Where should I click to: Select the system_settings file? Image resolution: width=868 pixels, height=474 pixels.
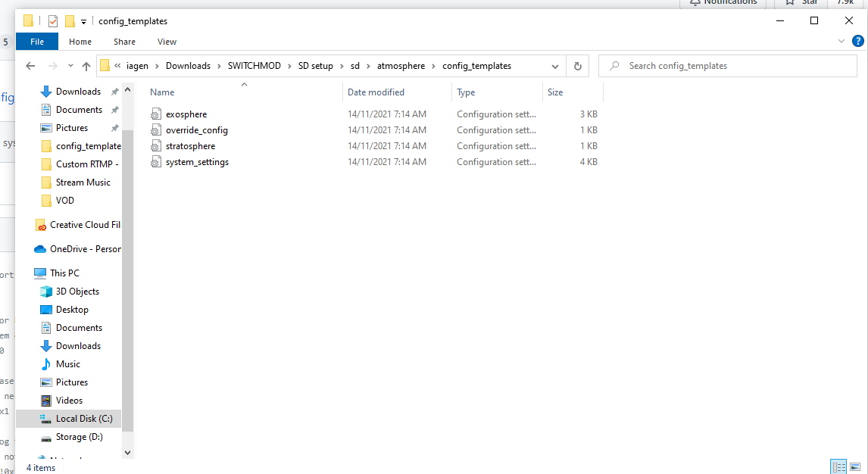(197, 163)
